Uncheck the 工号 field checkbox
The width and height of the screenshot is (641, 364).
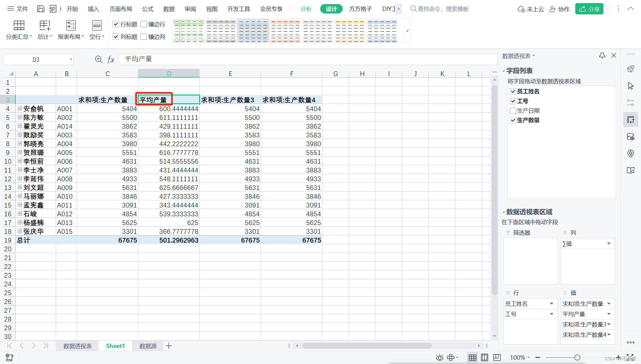[x=513, y=101]
